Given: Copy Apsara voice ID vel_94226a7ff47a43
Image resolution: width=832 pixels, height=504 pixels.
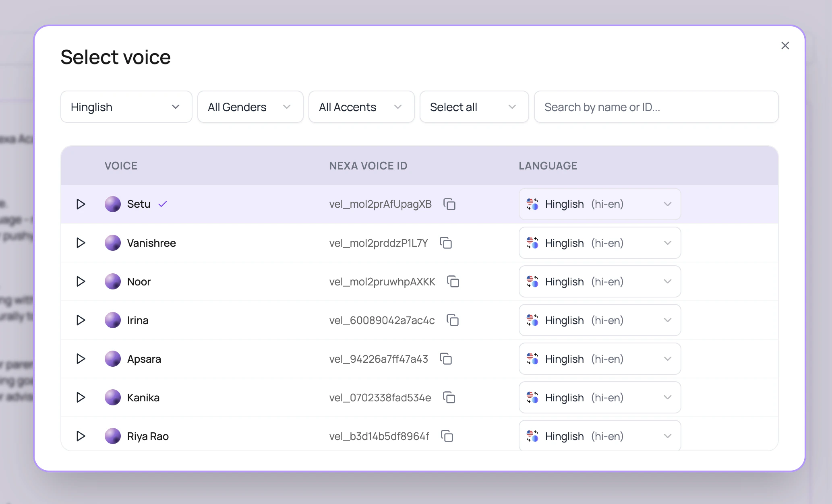Looking at the screenshot, I should [446, 359].
